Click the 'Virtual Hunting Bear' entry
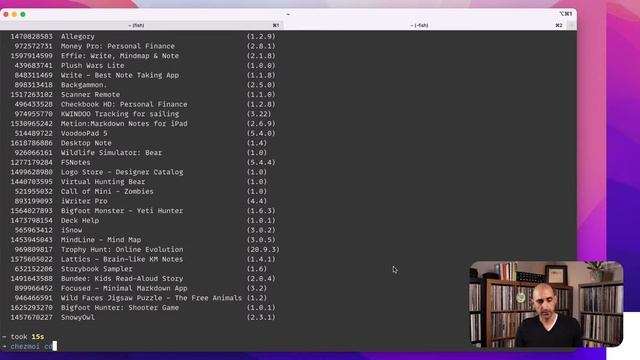The height and width of the screenshot is (360, 640). (103, 182)
